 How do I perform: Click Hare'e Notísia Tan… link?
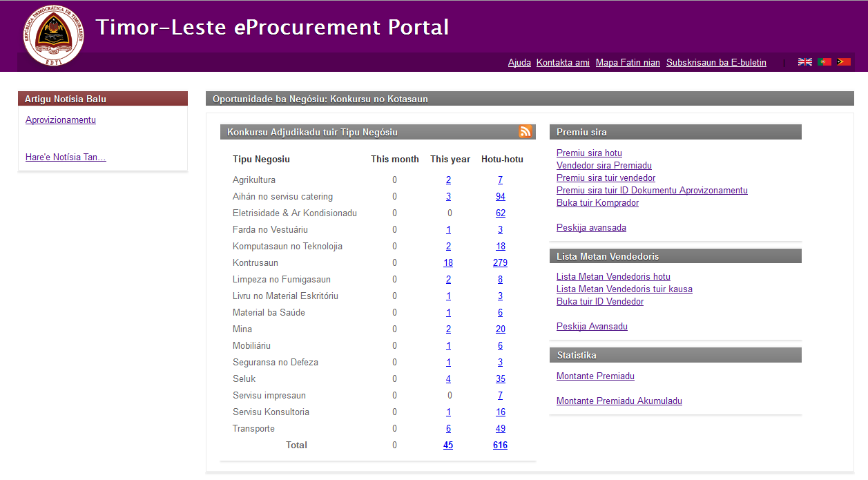tap(66, 157)
